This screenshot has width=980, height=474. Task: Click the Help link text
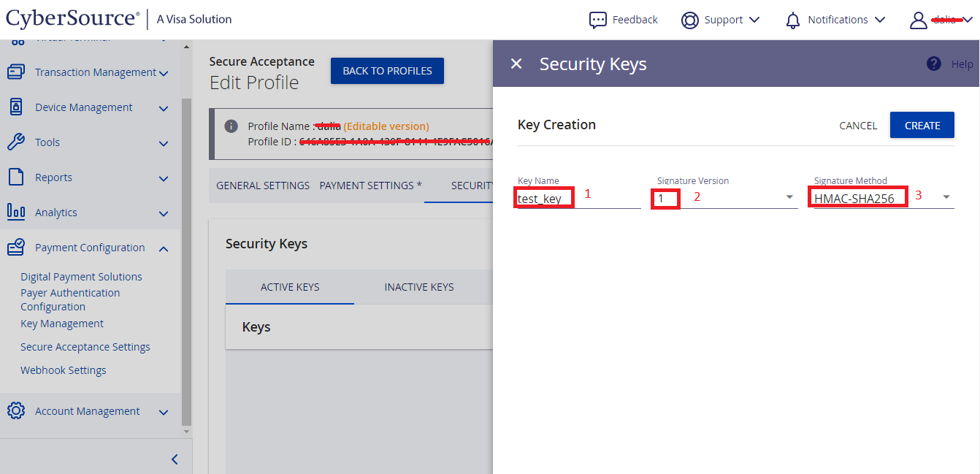tap(962, 64)
